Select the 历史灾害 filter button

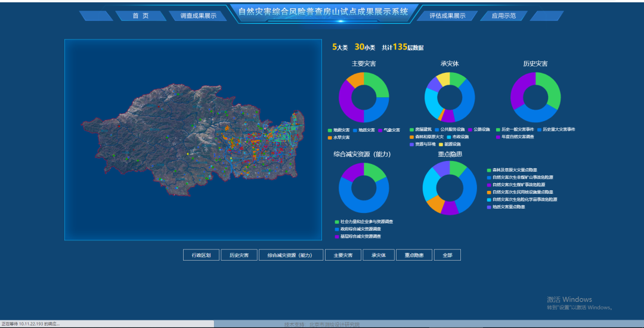tap(239, 255)
